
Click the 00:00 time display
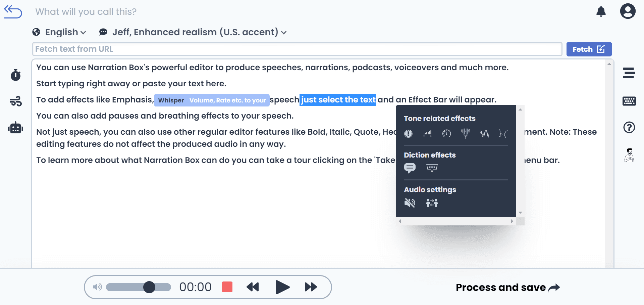coord(195,287)
